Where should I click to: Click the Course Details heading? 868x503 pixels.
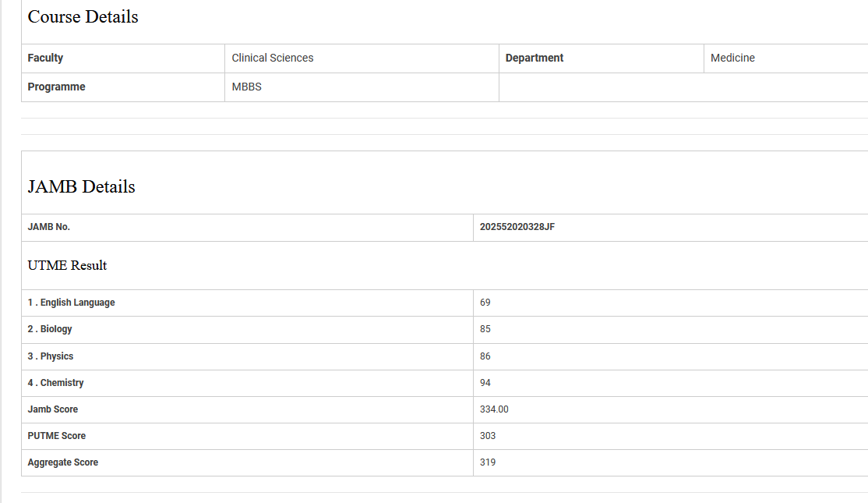tap(83, 17)
